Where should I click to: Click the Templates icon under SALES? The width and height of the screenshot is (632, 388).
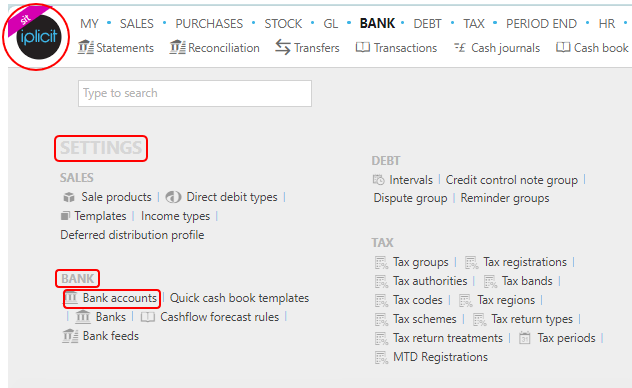[x=65, y=216]
